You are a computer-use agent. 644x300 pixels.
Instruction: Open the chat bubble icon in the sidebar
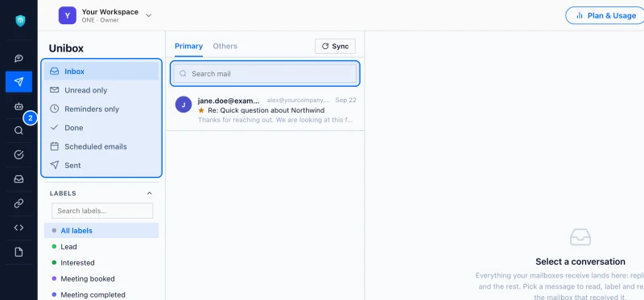point(19,58)
